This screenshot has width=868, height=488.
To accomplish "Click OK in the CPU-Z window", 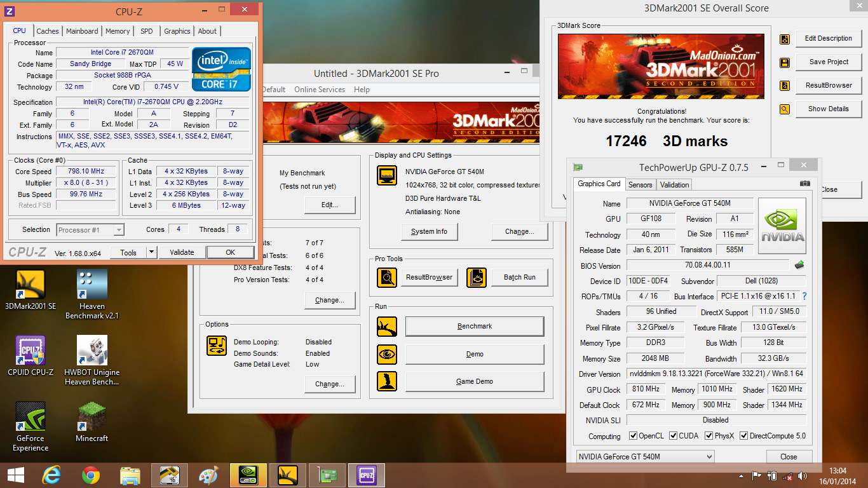I will [231, 252].
